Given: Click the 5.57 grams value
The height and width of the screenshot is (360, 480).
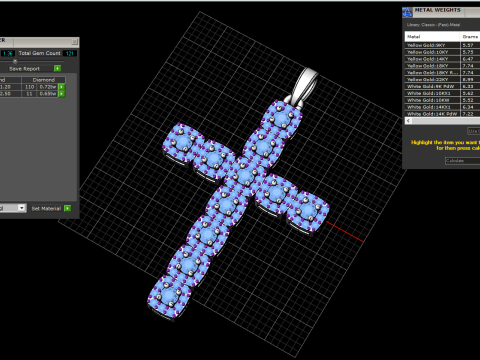Looking at the screenshot, I should click(468, 45).
